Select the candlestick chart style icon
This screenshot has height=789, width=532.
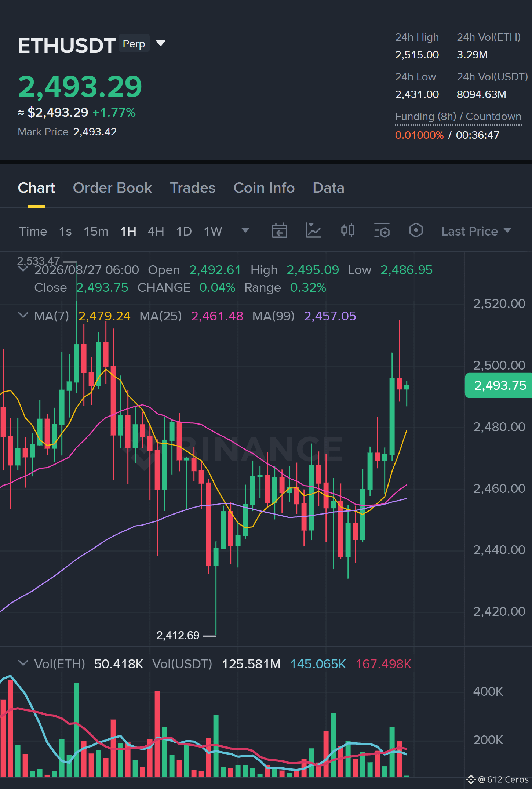347,230
